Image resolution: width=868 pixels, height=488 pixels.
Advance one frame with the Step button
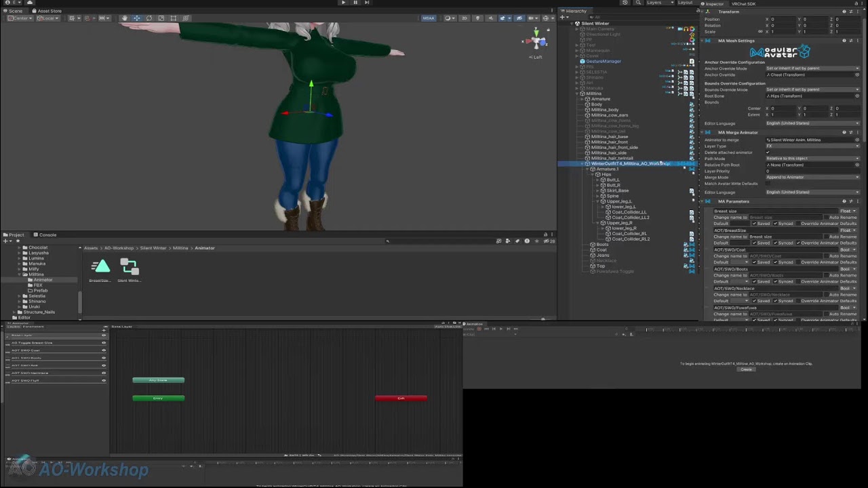(367, 3)
